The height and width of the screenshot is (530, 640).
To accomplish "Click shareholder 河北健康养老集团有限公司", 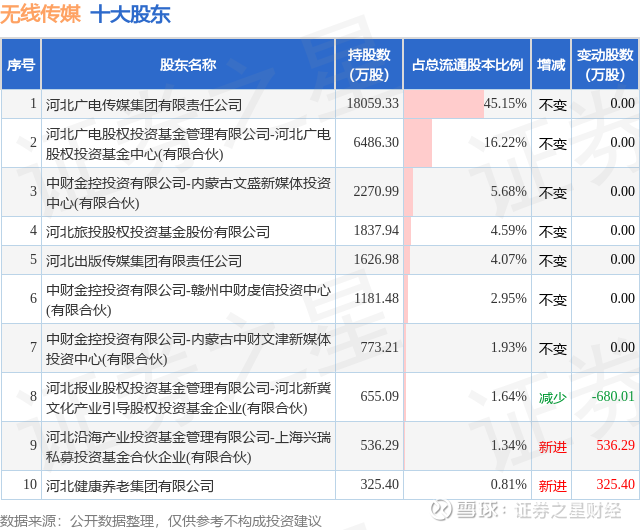I will pyautogui.click(x=130, y=485).
